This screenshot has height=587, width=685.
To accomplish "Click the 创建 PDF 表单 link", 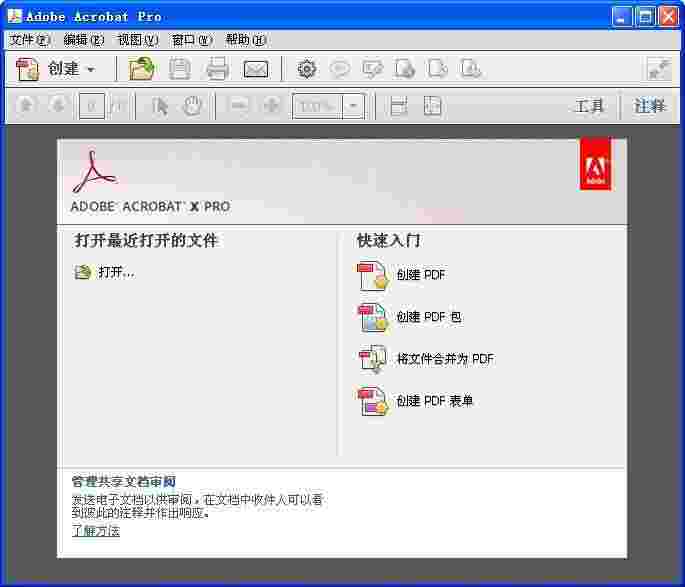I will pyautogui.click(x=435, y=401).
